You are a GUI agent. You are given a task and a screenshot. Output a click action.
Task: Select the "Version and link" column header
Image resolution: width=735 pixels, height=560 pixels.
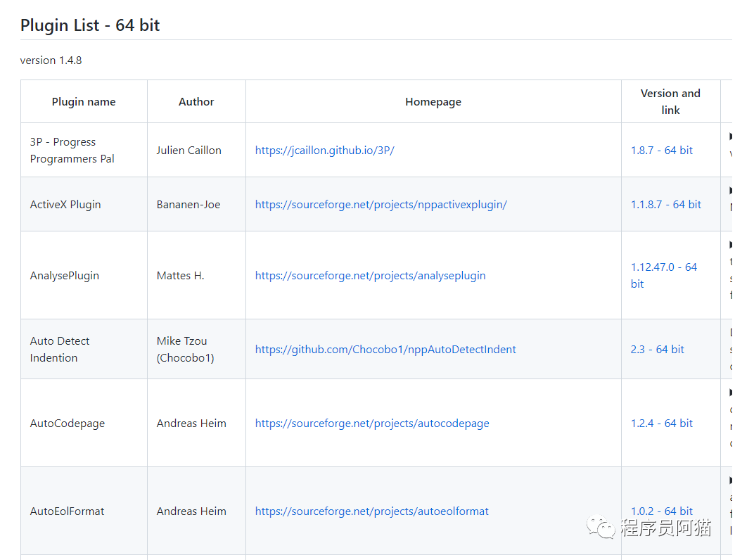670,101
